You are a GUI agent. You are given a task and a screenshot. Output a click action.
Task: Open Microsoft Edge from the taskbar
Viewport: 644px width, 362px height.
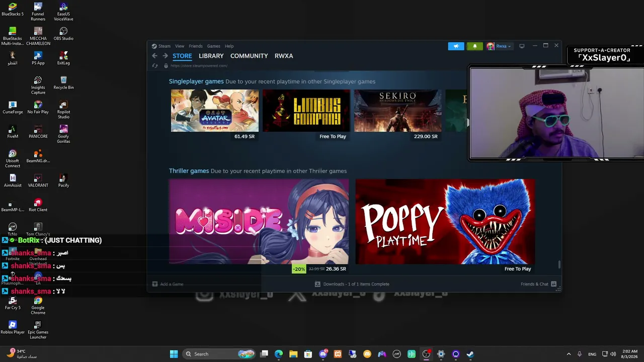(x=279, y=354)
